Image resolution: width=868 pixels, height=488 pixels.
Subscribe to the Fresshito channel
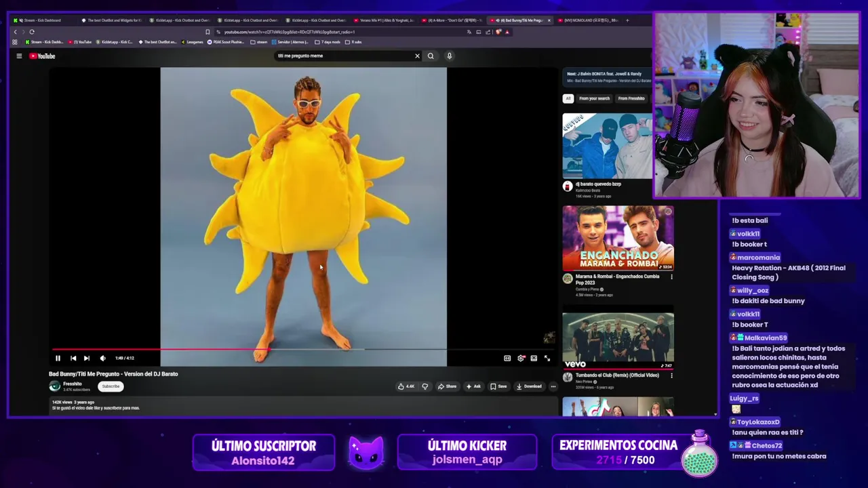pyautogui.click(x=111, y=386)
